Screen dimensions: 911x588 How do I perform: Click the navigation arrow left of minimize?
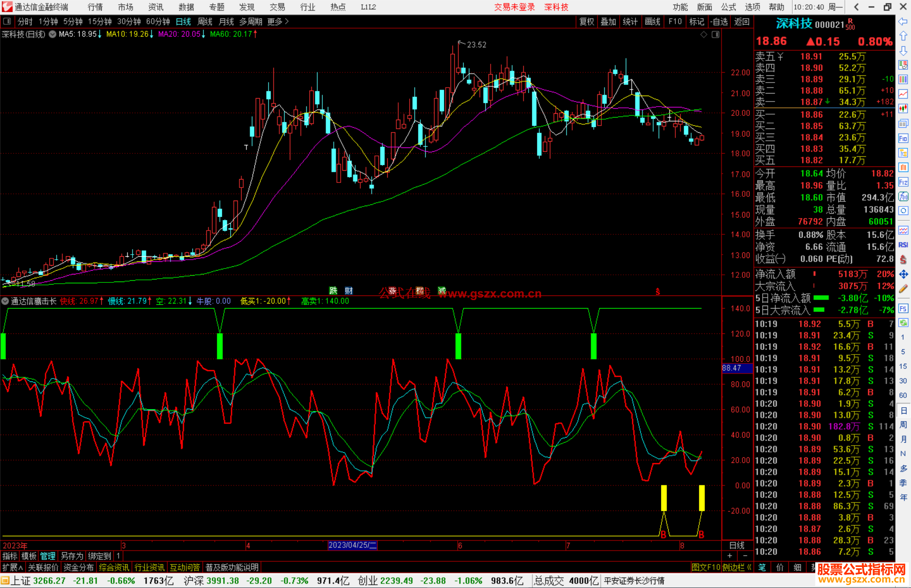click(856, 7)
